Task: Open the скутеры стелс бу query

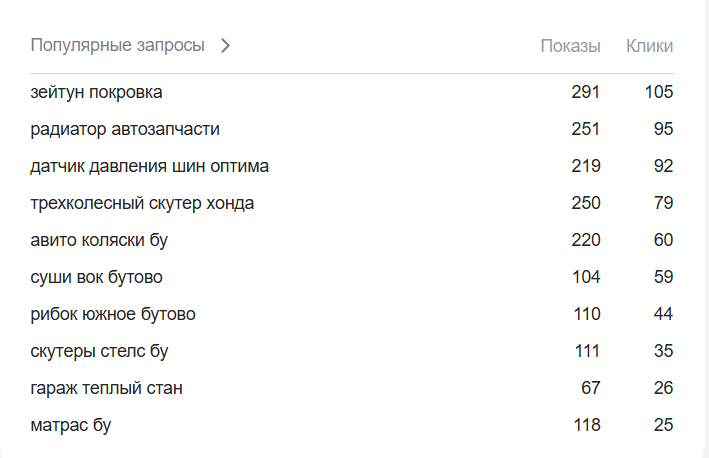Action: tap(99, 351)
